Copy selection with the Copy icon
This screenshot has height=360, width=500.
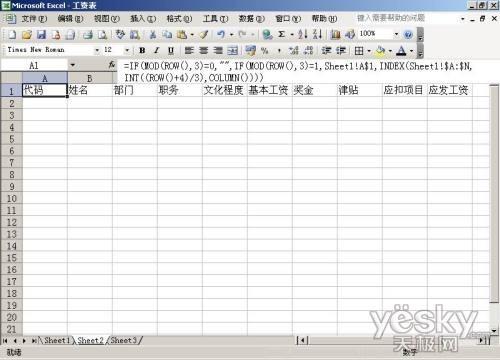click(x=167, y=34)
